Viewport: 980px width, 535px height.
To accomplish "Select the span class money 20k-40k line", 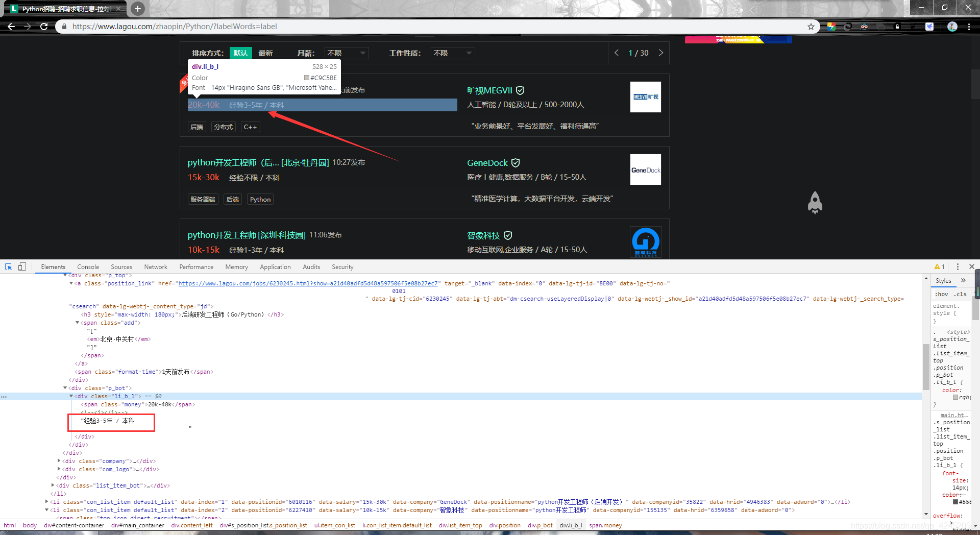I will click(x=138, y=404).
